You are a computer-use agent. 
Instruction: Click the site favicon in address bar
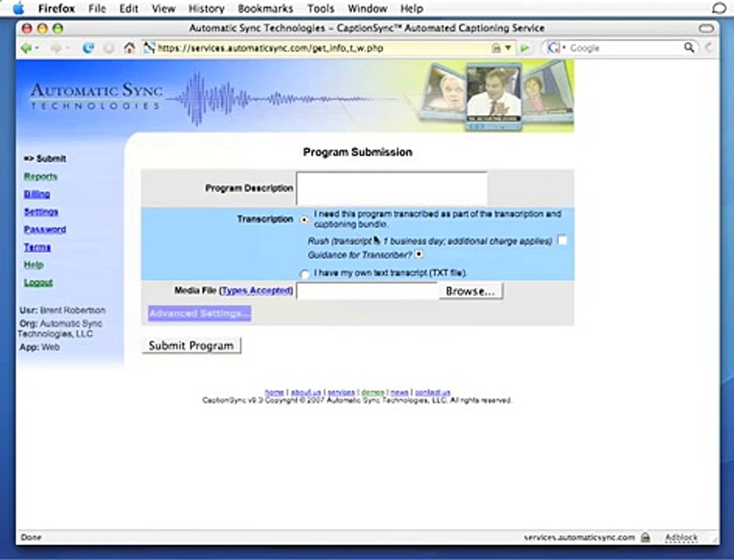(x=149, y=47)
